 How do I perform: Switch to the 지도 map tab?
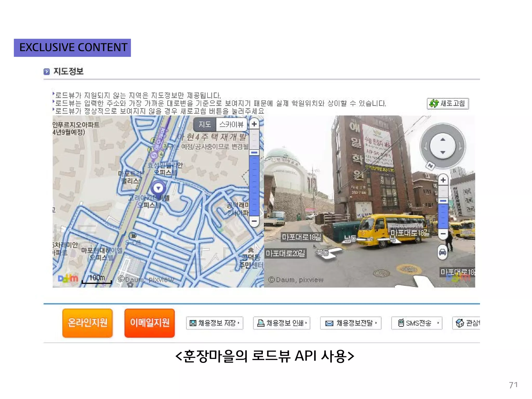coord(205,124)
